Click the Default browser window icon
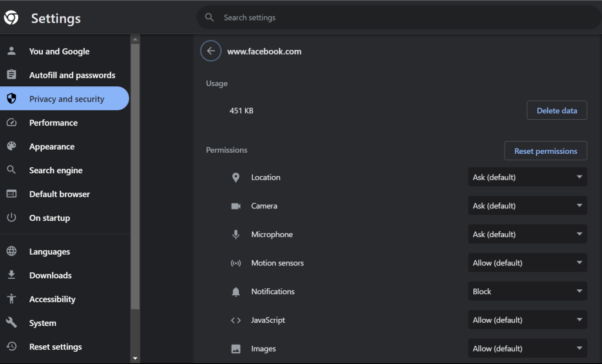 12,194
